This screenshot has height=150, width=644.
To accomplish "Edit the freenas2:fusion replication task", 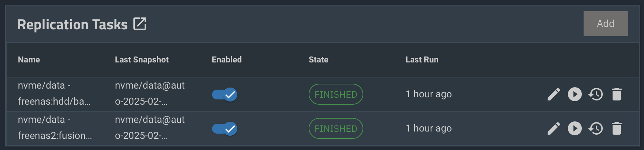I will click(554, 128).
